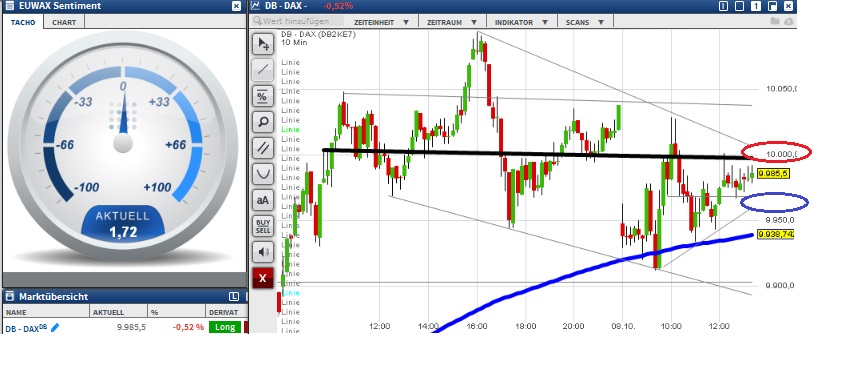Click the red X delete drawings button
This screenshot has height=371, width=854.
[263, 278]
